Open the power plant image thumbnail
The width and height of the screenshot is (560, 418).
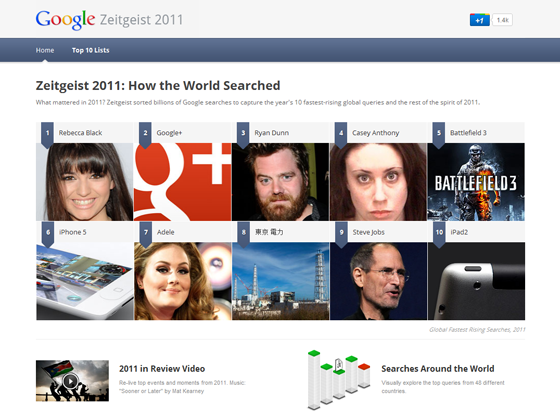point(280,281)
